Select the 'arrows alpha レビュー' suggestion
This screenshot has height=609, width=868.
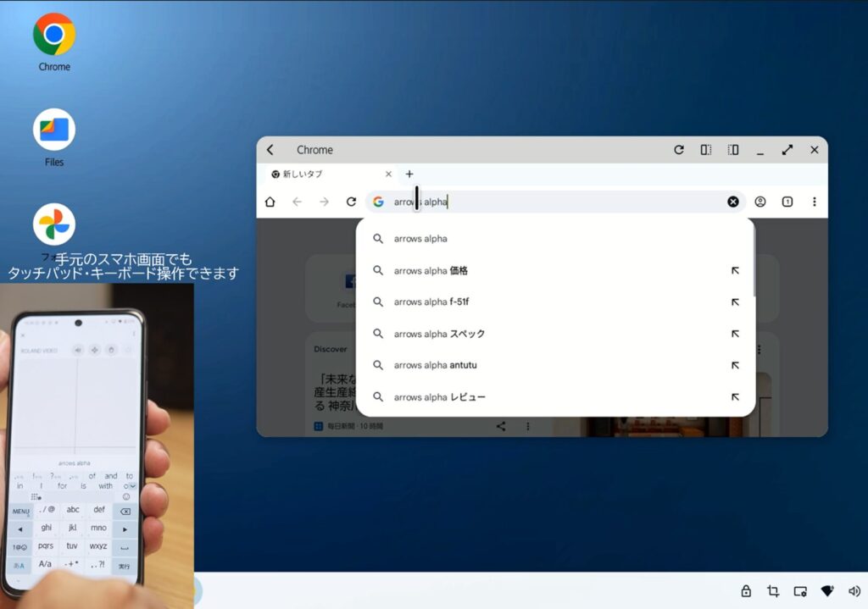(x=555, y=397)
